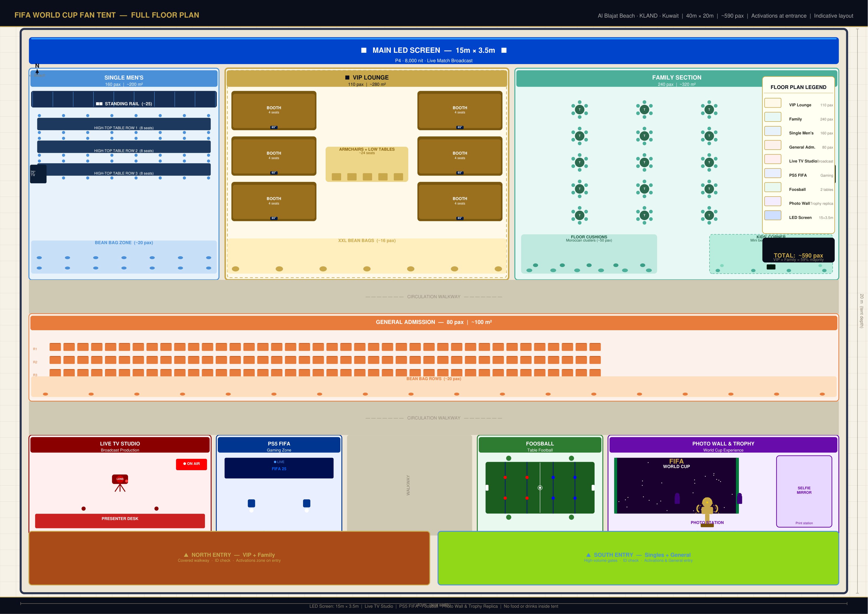Click "110 pax" in the legend
Viewport: 868px width, 614px height.
(827, 105)
